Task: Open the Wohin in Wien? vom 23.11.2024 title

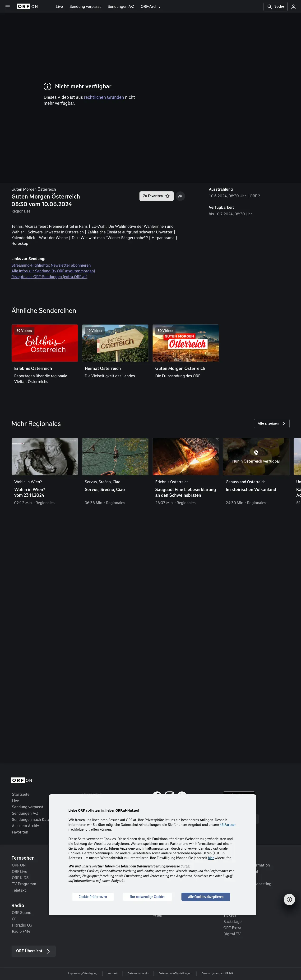Action: coord(30,492)
